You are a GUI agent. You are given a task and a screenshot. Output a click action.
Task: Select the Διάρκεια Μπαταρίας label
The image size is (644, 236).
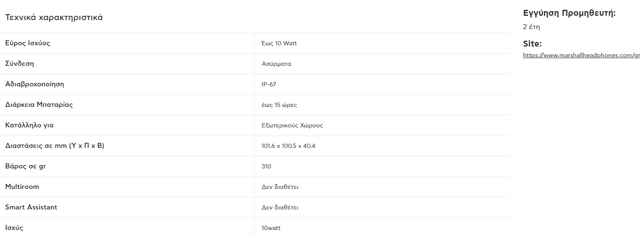pos(39,105)
